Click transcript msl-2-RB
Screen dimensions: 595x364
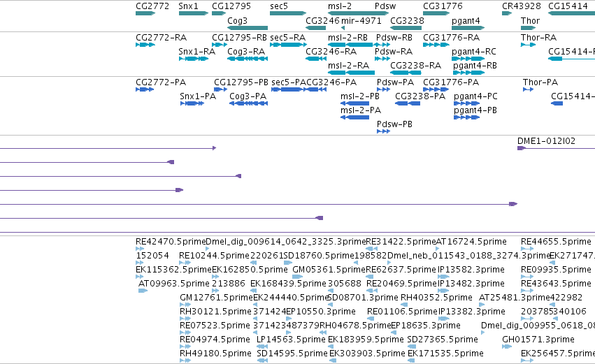click(x=347, y=38)
